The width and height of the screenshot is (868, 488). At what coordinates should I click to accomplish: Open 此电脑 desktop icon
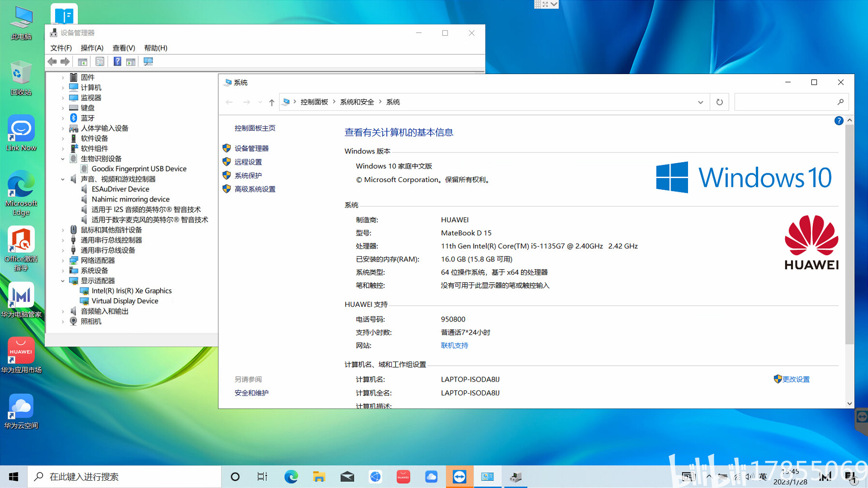click(21, 23)
